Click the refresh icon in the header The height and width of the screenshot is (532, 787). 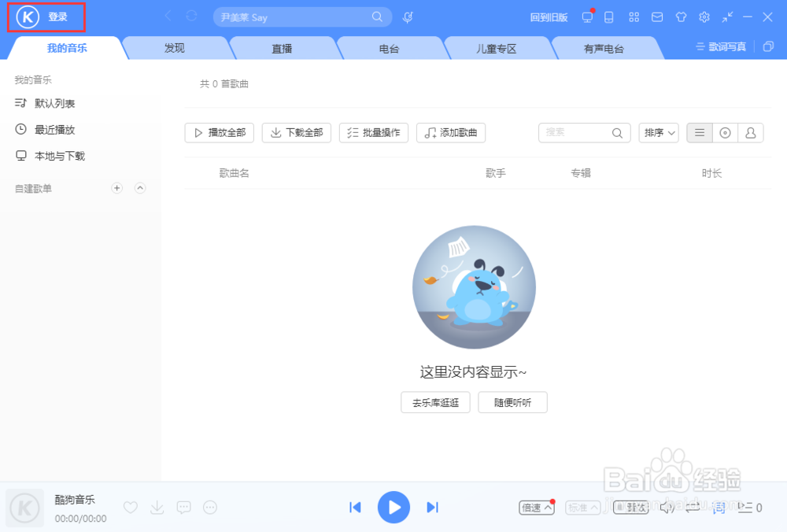pyautogui.click(x=191, y=17)
